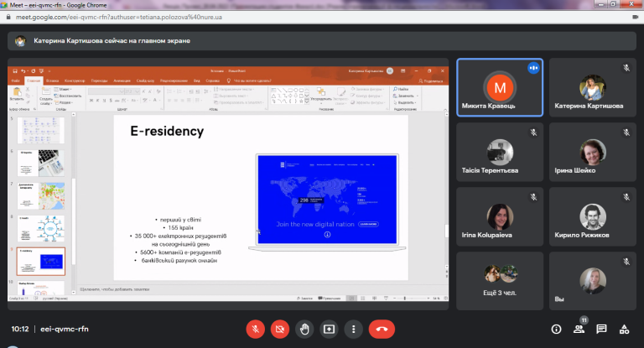Switch to slide sorter view icon
Image resolution: width=644 pixels, height=348 pixels.
coord(362,299)
